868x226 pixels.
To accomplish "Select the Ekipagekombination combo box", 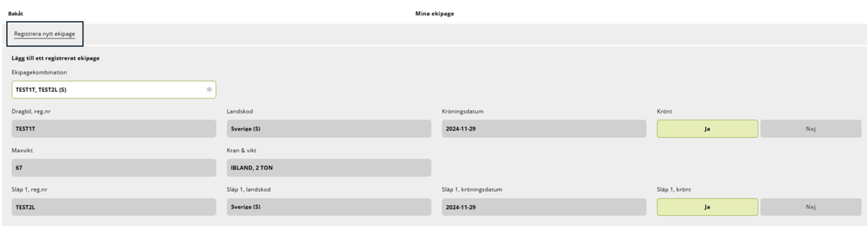I will [x=114, y=89].
